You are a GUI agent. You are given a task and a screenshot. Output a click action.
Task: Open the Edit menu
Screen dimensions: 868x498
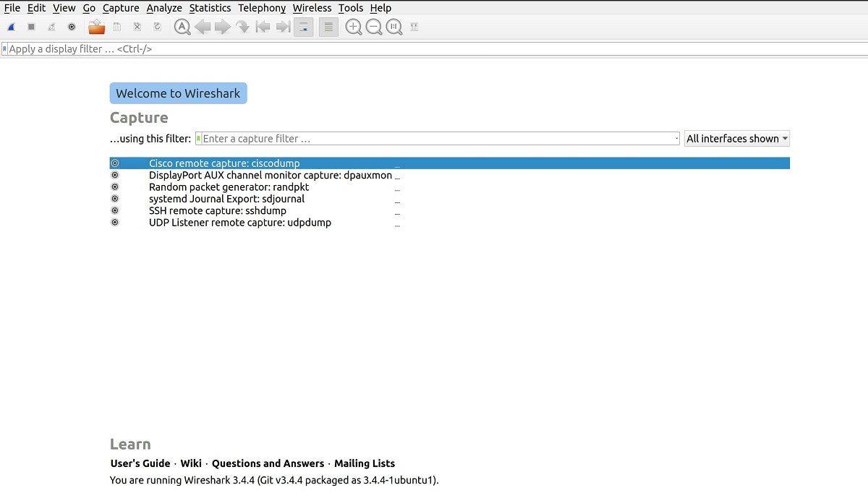click(x=36, y=8)
